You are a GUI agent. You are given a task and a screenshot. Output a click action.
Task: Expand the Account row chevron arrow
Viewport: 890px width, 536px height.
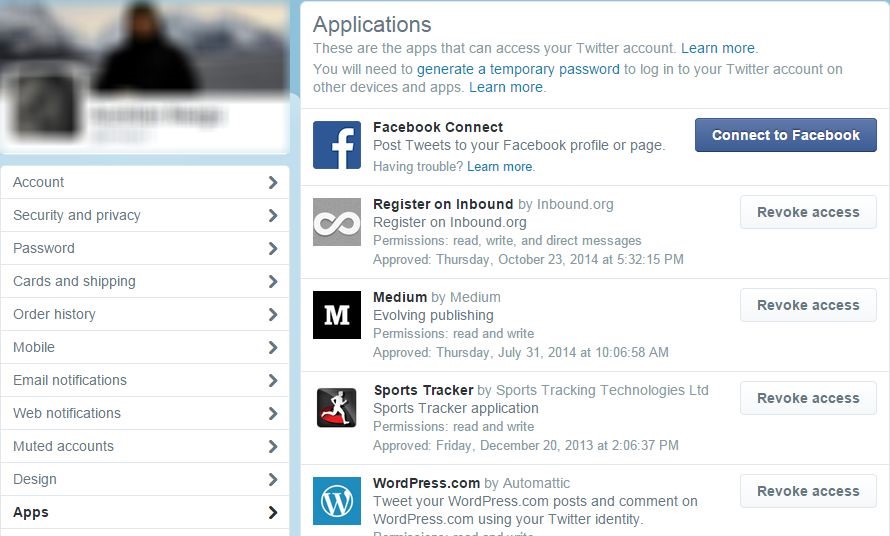(273, 182)
